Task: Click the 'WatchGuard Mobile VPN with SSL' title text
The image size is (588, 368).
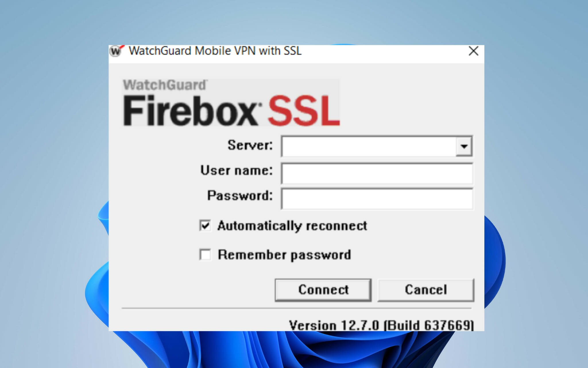Action: pos(215,51)
